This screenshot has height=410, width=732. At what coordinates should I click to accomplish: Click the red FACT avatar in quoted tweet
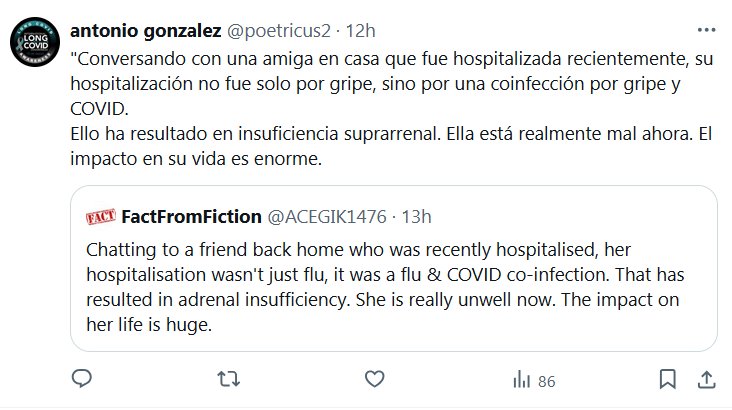104,215
